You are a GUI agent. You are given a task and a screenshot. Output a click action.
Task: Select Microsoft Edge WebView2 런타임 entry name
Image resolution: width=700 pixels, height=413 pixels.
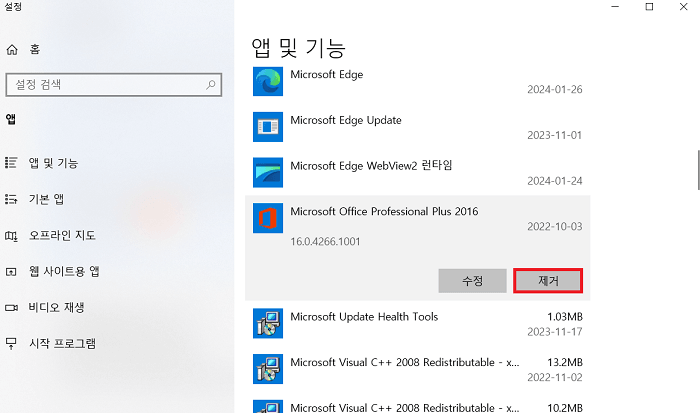coord(371,166)
